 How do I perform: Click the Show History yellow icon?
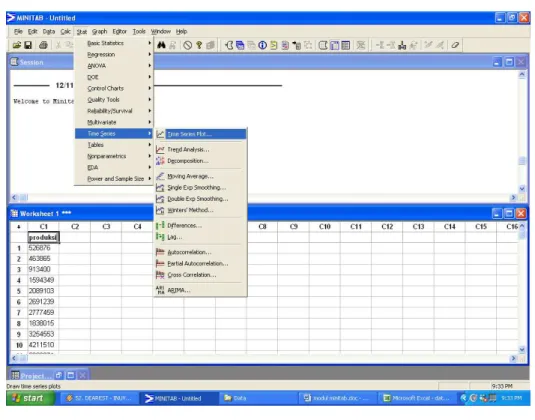click(274, 45)
